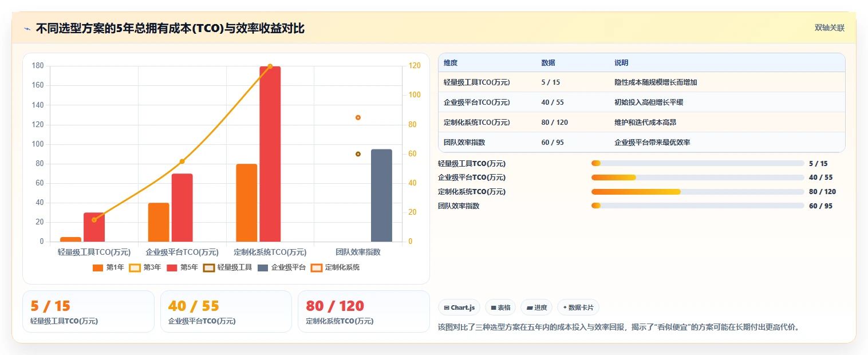This screenshot has height=355, width=868.
Task: Toggle the 轻量级工具 legend series
Action: [x=227, y=267]
